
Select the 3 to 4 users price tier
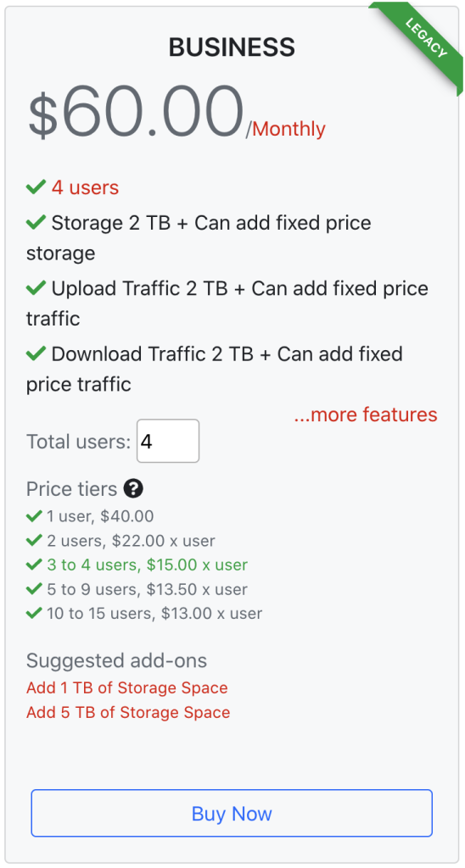click(x=148, y=565)
